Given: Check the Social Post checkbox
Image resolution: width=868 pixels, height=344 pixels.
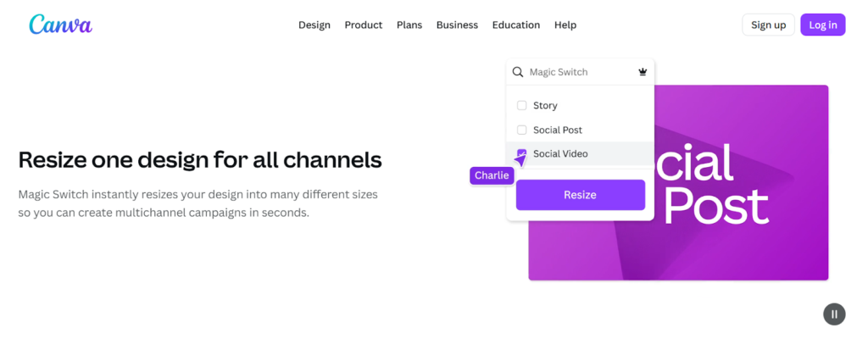Looking at the screenshot, I should tap(521, 130).
